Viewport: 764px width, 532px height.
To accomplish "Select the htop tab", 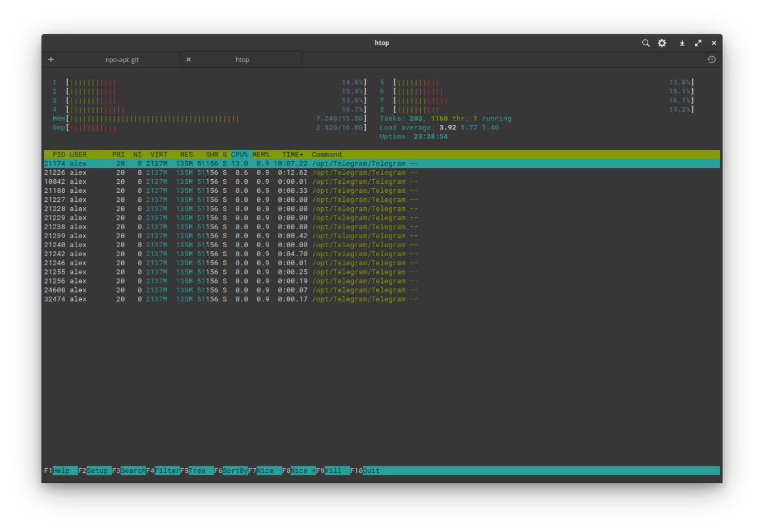I will coord(242,60).
